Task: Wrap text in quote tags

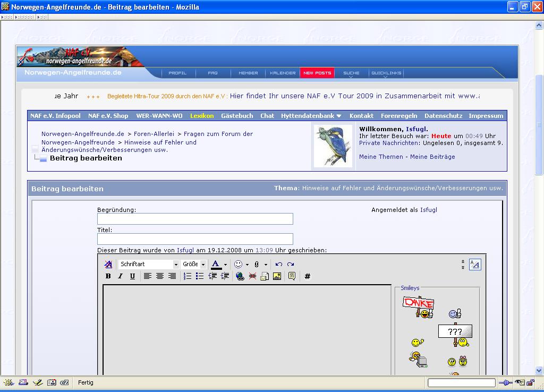Action: coord(292,276)
